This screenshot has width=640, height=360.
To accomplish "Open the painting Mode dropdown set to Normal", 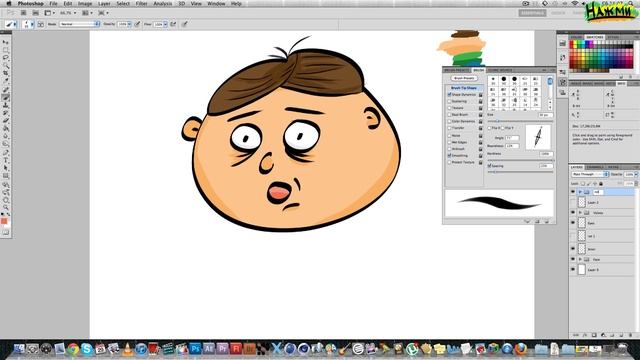I will pyautogui.click(x=80, y=24).
